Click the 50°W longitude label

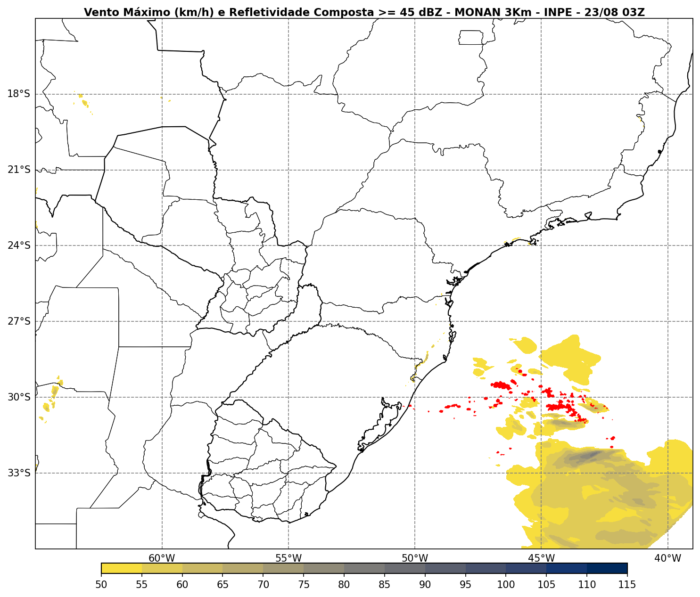click(415, 558)
